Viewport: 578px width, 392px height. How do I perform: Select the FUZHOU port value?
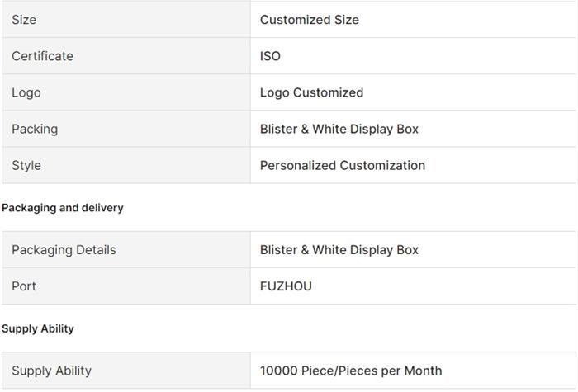point(286,286)
